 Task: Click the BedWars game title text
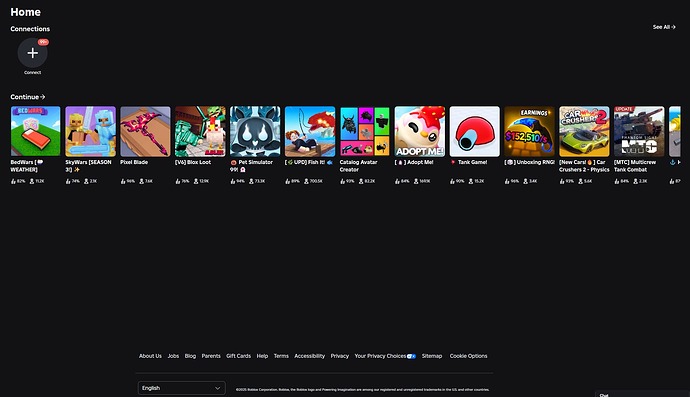click(26, 166)
